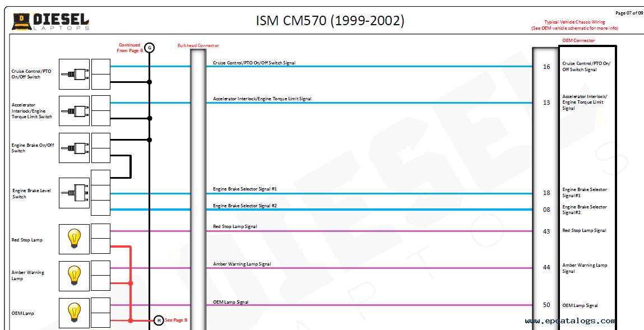
Task: Select the pin 43 description "Red Stop Lamp Signal"
Action: 584,231
